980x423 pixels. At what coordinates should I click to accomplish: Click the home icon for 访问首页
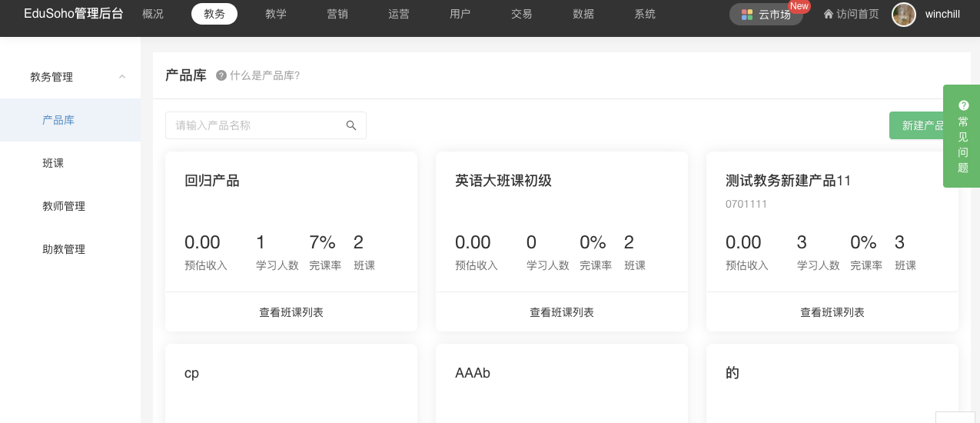[829, 14]
